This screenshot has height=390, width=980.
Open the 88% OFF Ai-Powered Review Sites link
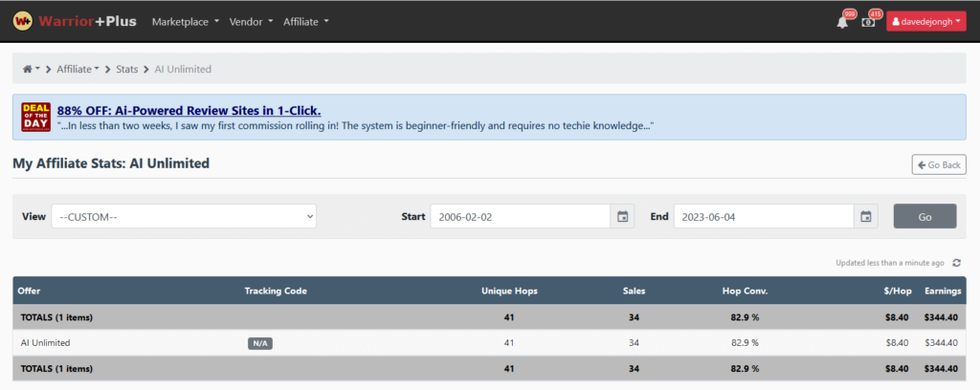click(x=189, y=111)
